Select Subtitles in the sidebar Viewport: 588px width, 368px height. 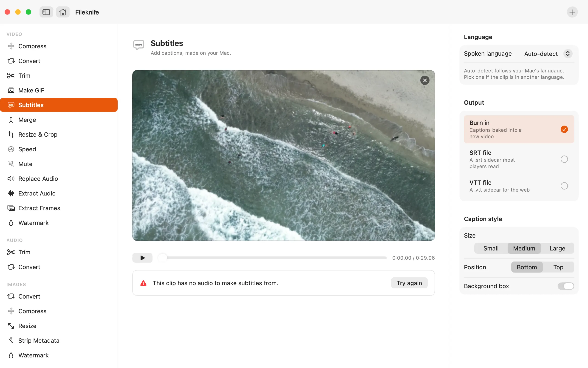(59, 105)
